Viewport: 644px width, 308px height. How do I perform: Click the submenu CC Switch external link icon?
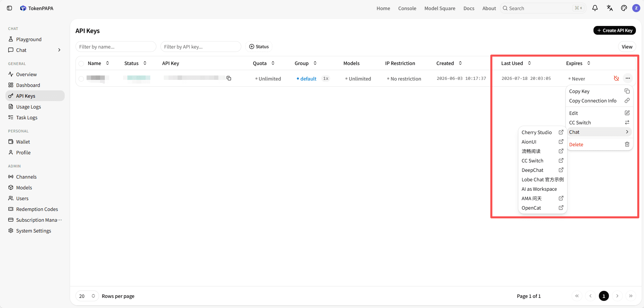pos(561,160)
